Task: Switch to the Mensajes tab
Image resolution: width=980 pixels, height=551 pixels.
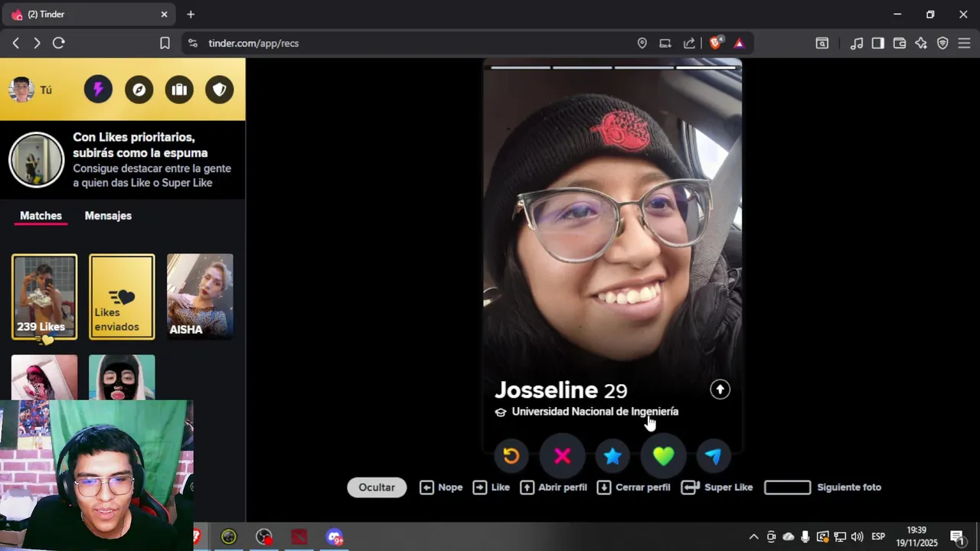Action: (108, 216)
